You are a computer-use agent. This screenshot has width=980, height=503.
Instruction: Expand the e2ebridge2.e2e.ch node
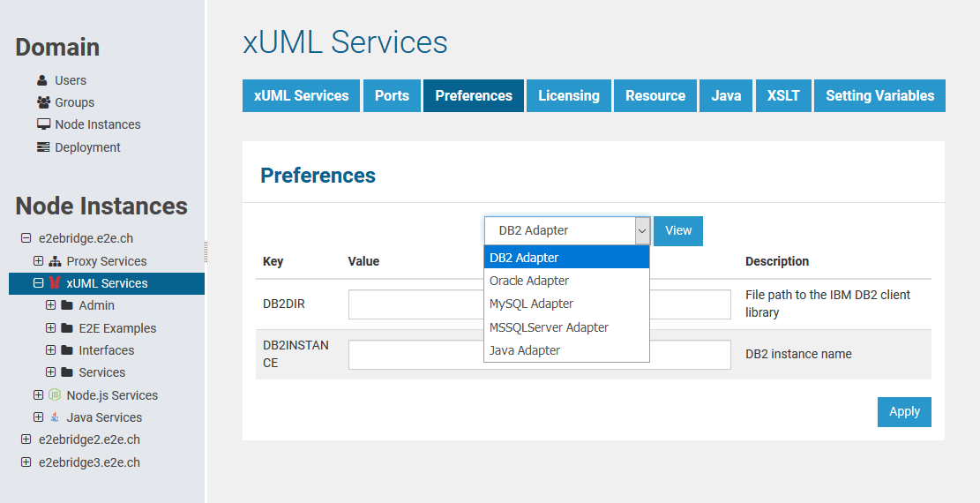pyautogui.click(x=26, y=439)
